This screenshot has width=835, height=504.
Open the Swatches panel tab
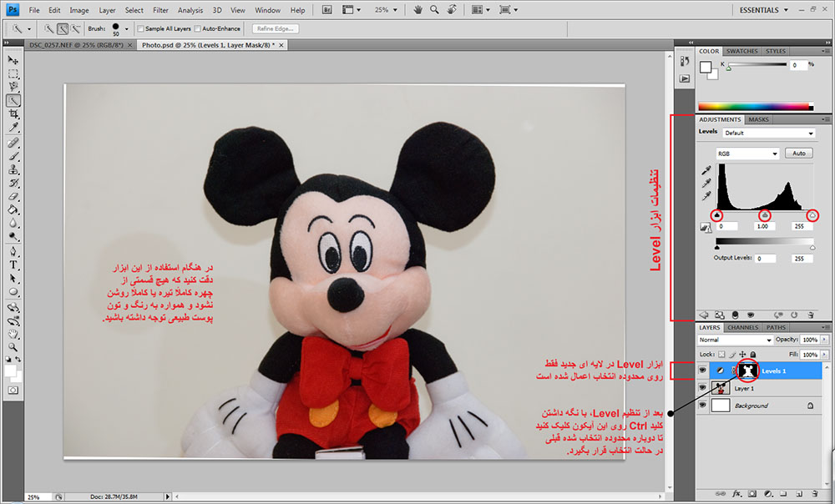[741, 52]
